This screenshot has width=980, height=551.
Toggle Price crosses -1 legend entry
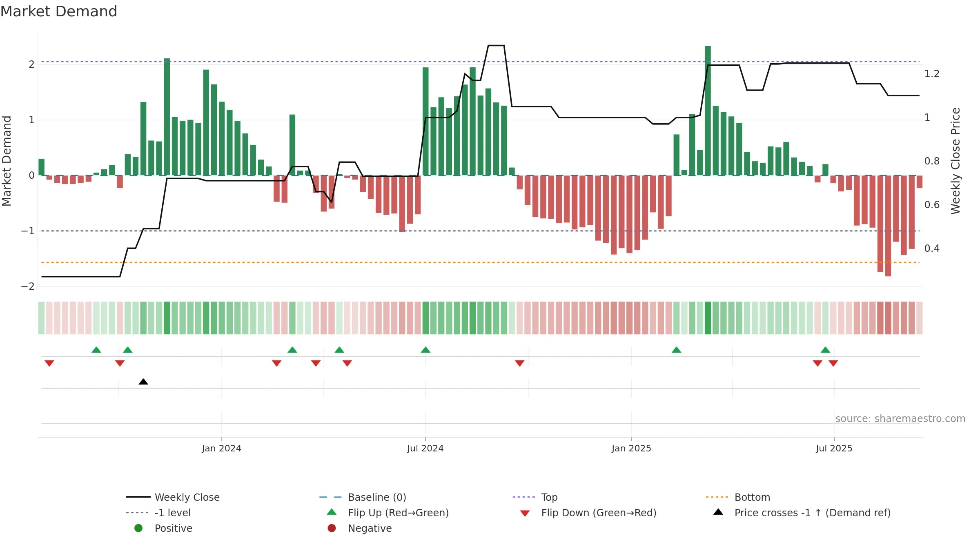[x=802, y=513]
